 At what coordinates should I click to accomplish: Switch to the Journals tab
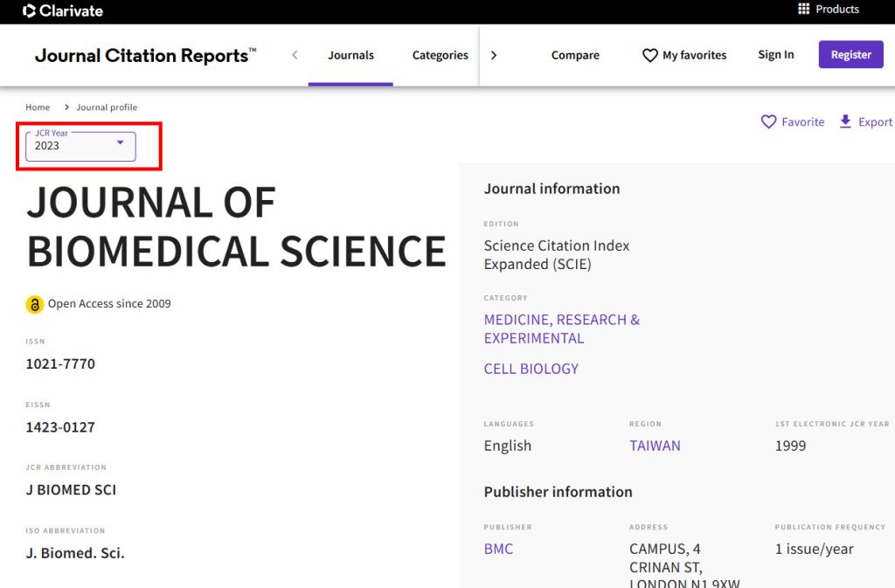tap(350, 55)
